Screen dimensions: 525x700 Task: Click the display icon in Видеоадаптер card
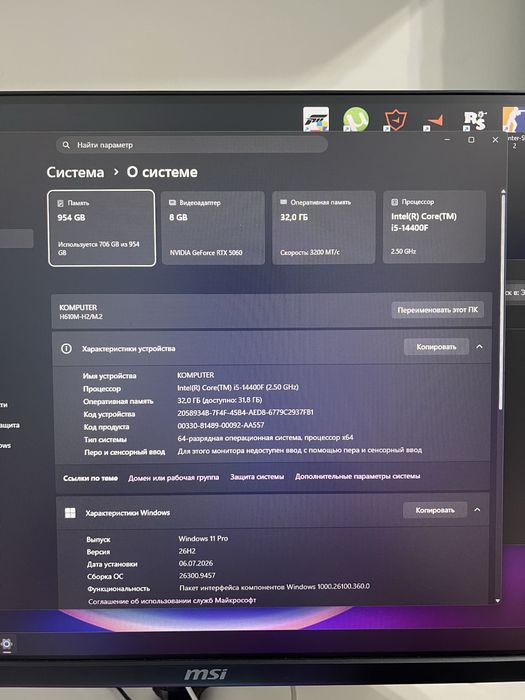[172, 203]
